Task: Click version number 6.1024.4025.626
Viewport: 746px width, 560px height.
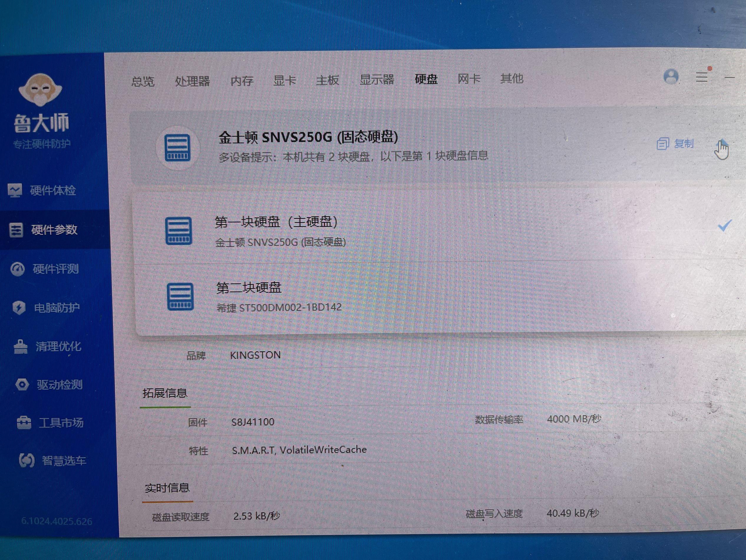Action: (x=57, y=521)
